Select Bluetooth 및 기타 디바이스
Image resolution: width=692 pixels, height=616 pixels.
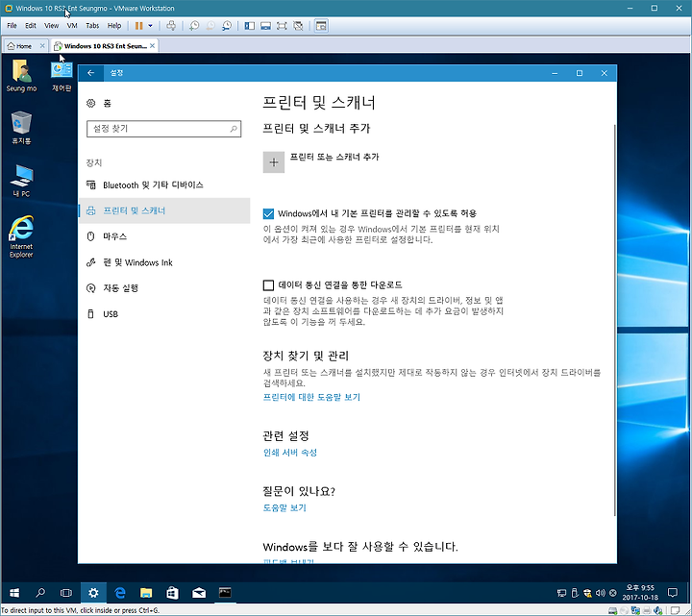pos(164,185)
